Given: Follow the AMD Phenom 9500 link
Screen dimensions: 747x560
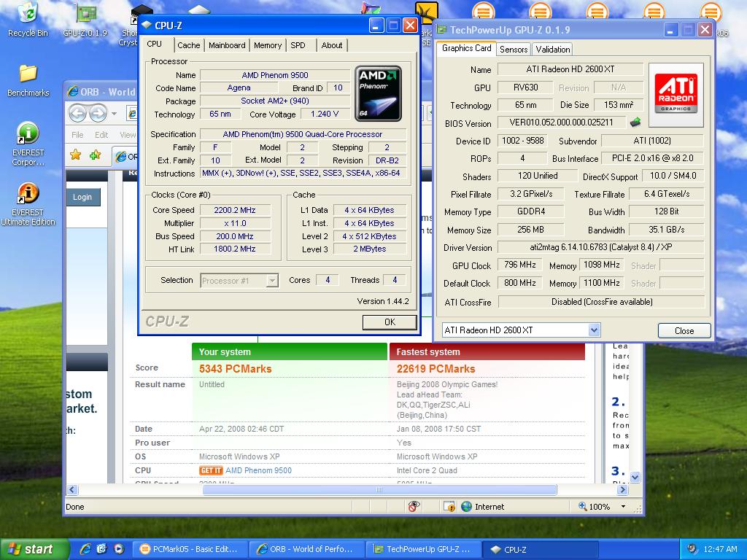Looking at the screenshot, I should [258, 470].
